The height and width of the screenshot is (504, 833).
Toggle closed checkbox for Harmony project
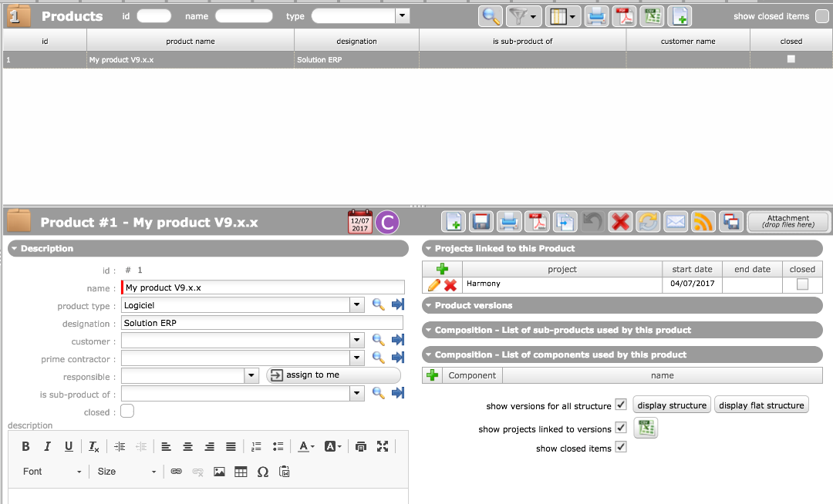tap(802, 284)
